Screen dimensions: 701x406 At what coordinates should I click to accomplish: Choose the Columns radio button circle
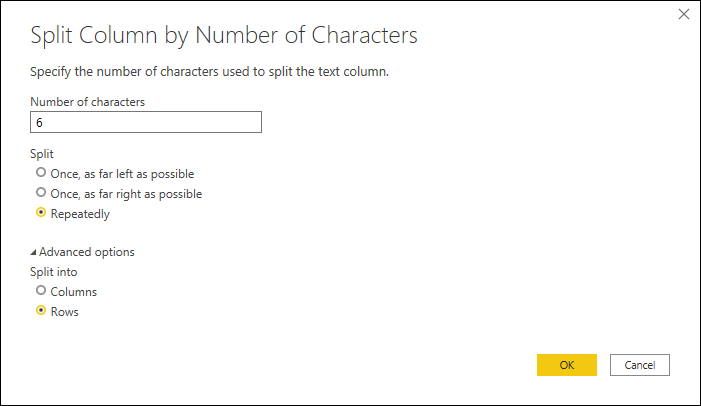(x=41, y=291)
